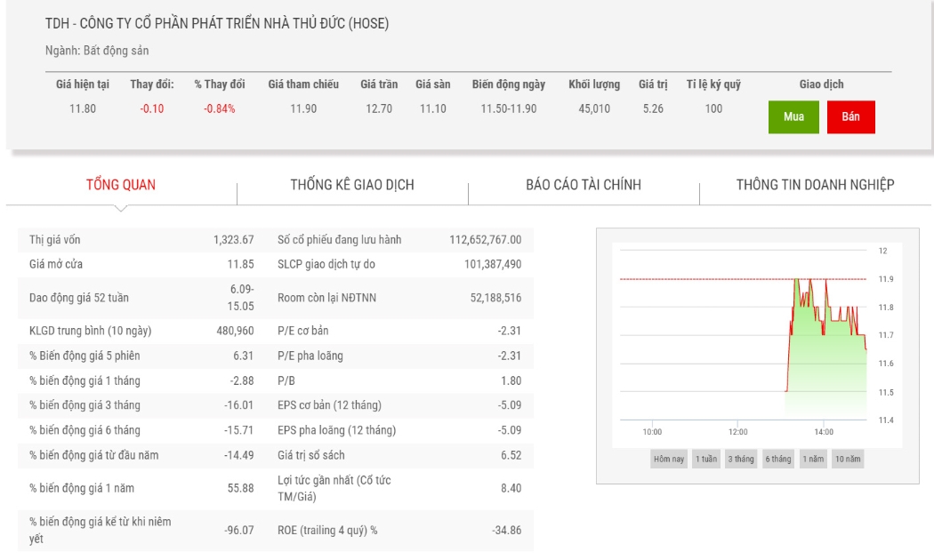
Task: Click the change value -0.10
Action: pyautogui.click(x=152, y=109)
